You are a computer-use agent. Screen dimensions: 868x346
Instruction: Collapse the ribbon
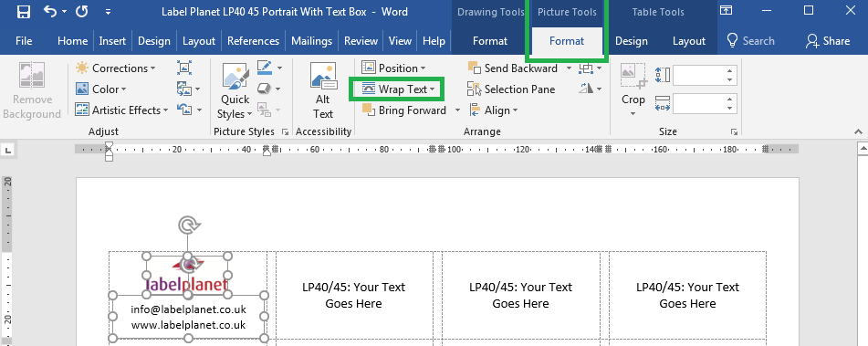[858, 131]
